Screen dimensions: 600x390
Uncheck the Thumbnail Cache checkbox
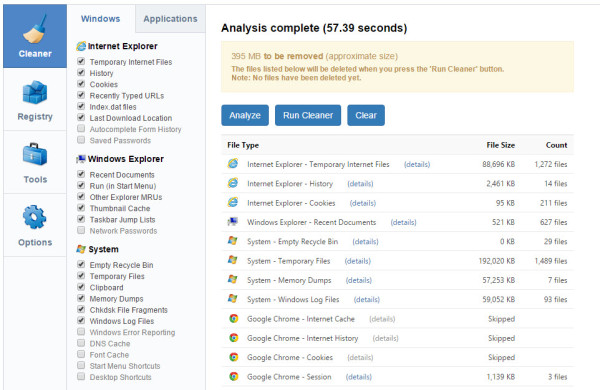81,208
